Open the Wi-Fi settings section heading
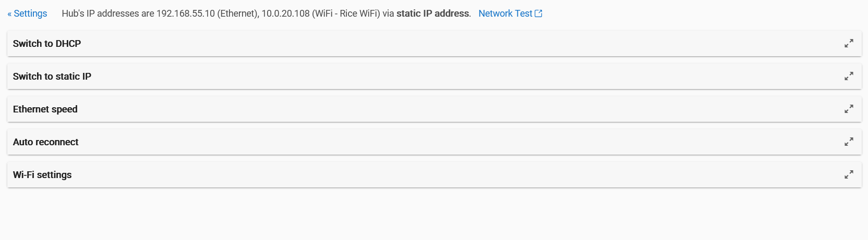 [x=42, y=175]
